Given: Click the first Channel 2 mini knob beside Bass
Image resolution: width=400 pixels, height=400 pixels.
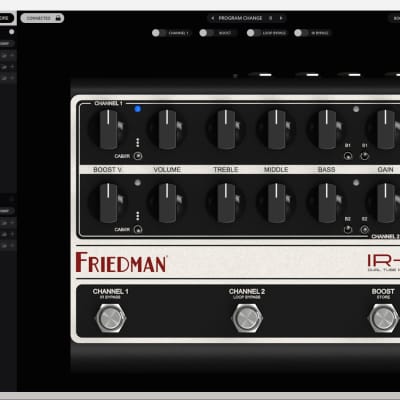Looking at the screenshot, I should (348, 229).
